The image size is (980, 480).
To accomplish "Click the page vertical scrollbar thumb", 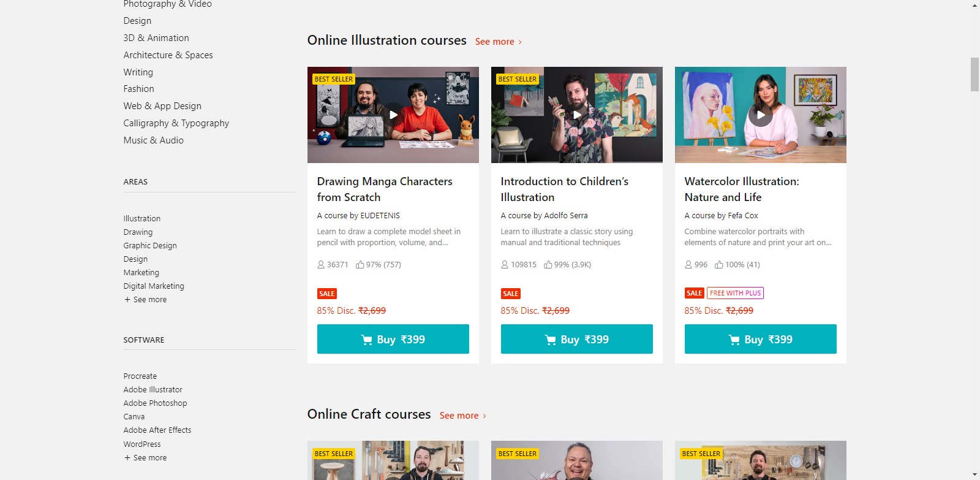I will tap(975, 75).
